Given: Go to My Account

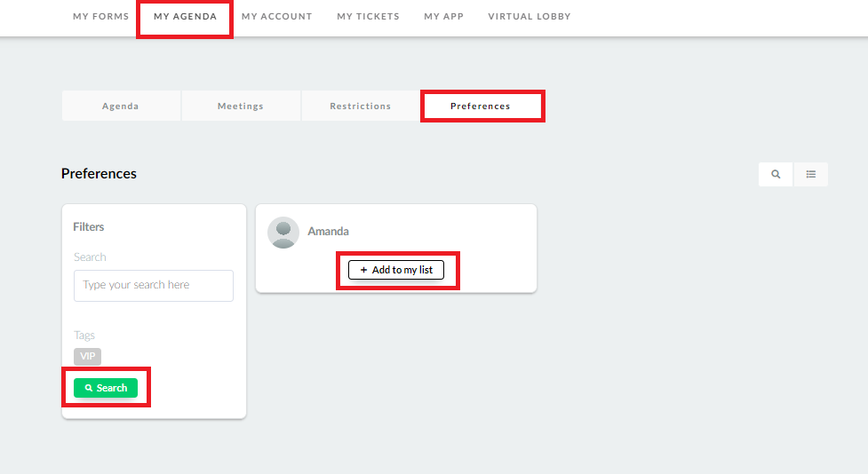Looking at the screenshot, I should (x=277, y=17).
